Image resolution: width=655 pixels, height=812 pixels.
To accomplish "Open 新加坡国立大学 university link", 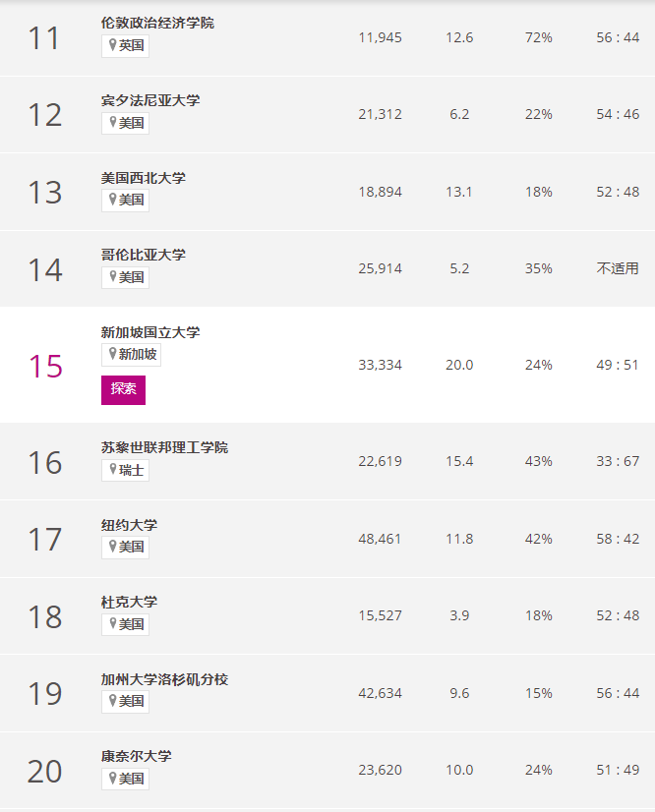I will 150,332.
